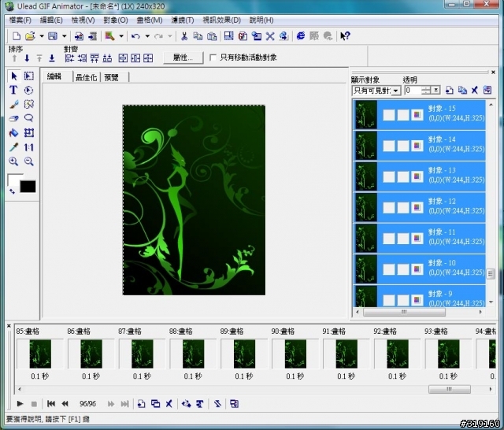
Task: Open the 對象(O) menu
Action: click(116, 20)
